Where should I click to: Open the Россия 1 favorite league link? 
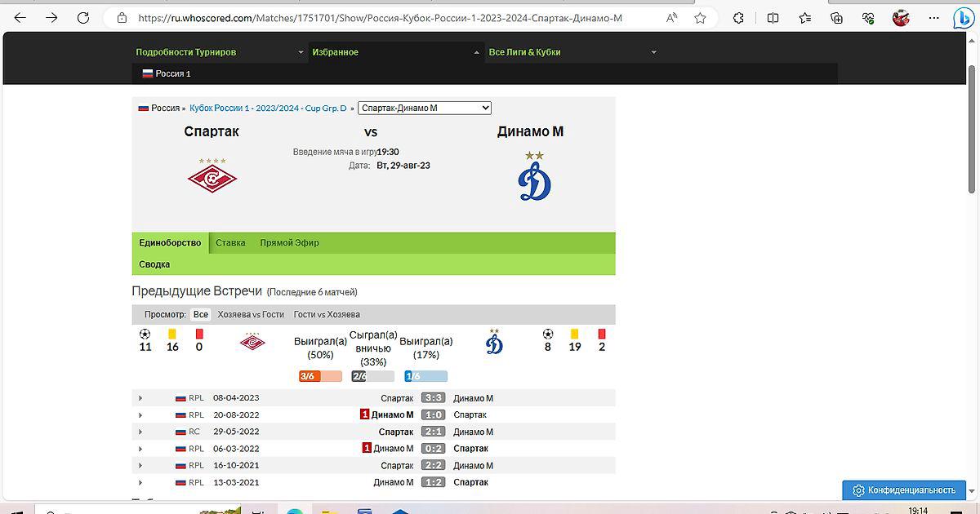click(x=167, y=73)
